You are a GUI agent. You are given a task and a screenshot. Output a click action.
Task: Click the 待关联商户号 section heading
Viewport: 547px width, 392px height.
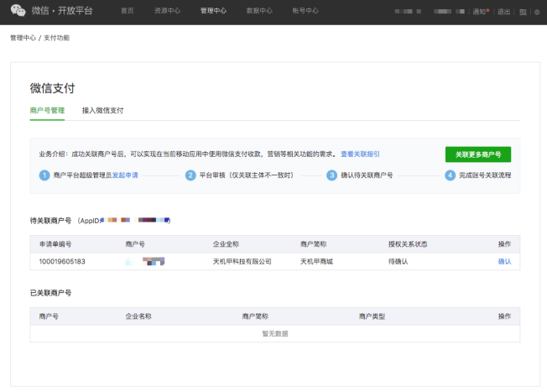50,221
